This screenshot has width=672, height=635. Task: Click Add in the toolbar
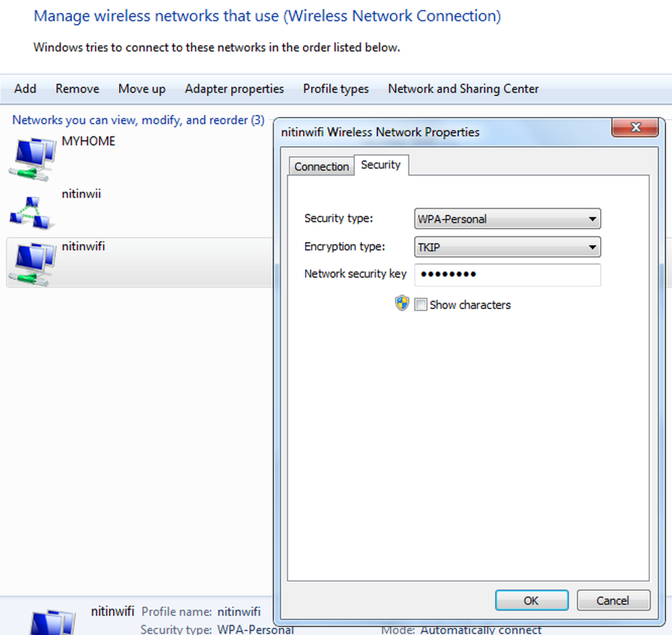(25, 89)
